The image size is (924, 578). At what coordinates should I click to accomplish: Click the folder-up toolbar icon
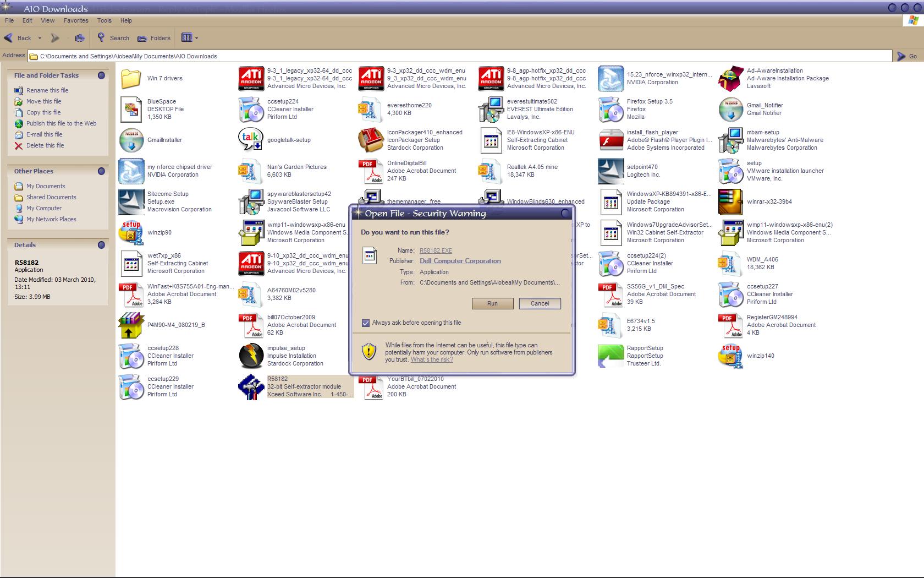(x=80, y=38)
